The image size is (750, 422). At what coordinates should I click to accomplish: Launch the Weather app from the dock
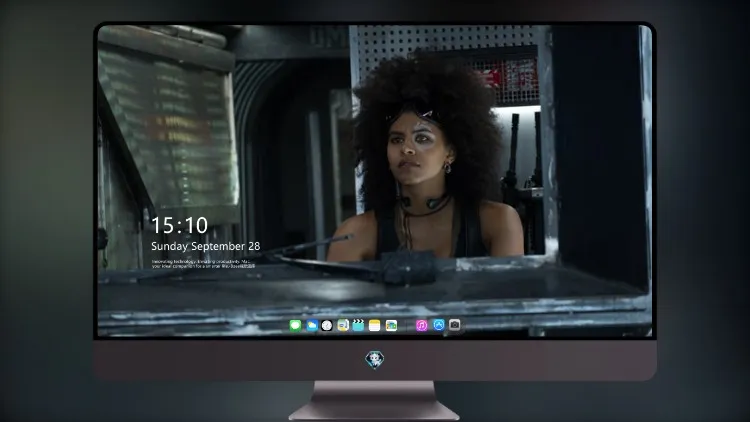coord(312,325)
